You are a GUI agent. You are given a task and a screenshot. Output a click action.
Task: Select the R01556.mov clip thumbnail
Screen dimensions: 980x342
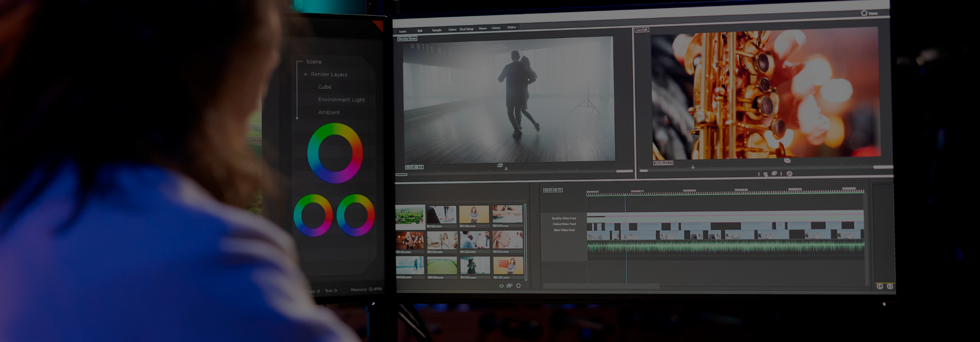(474, 215)
